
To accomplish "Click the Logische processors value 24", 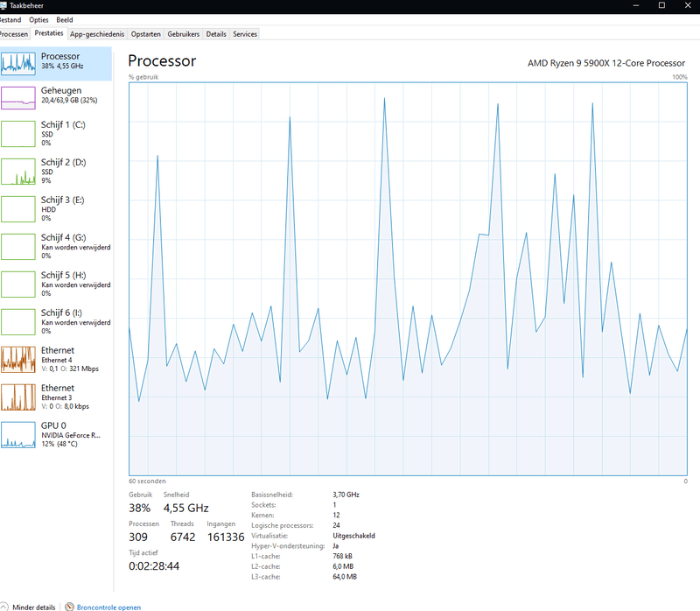I will click(x=336, y=525).
